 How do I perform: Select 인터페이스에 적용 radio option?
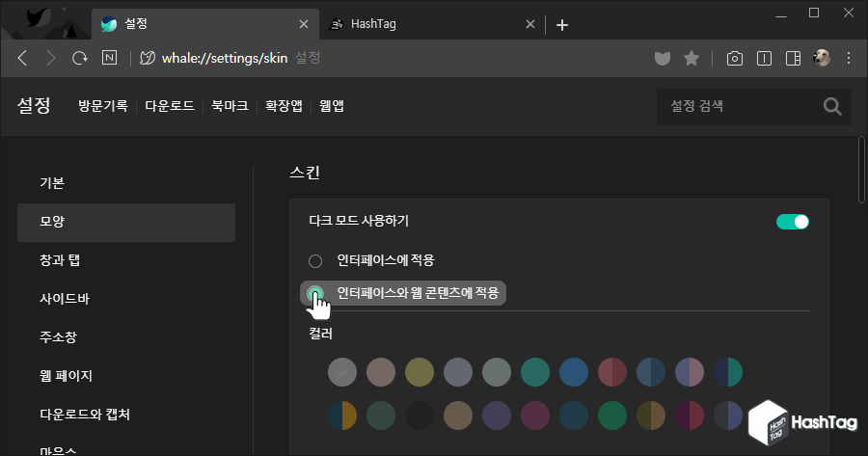(x=315, y=260)
